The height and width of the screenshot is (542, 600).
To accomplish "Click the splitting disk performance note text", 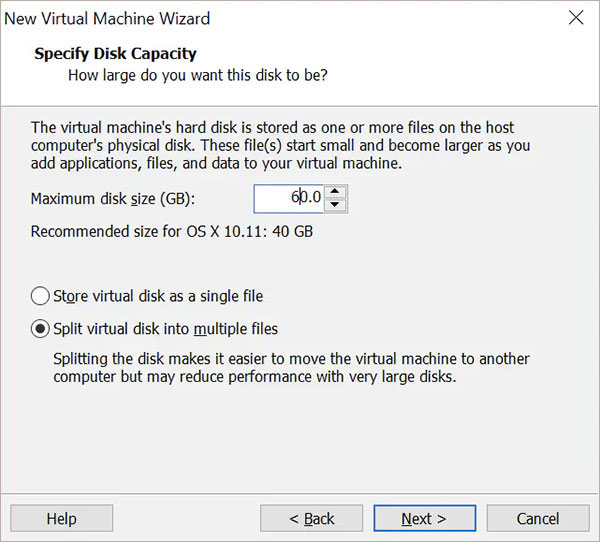I will pos(290,367).
